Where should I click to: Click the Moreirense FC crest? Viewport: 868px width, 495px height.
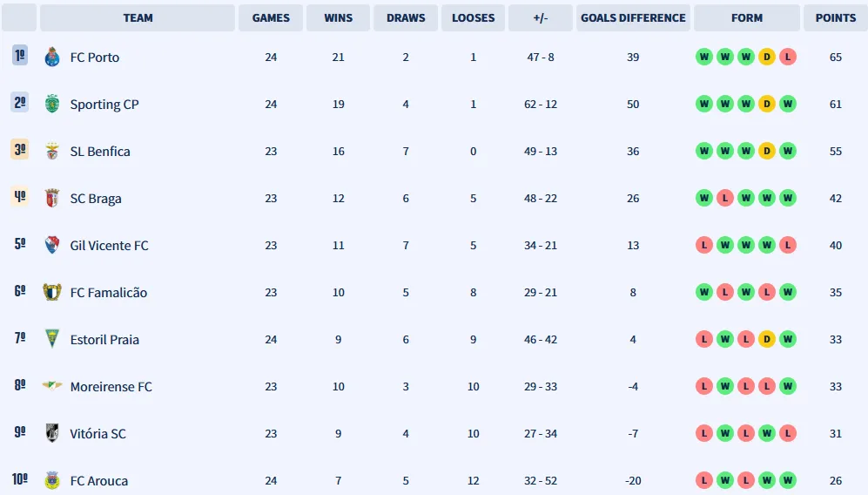pos(51,387)
